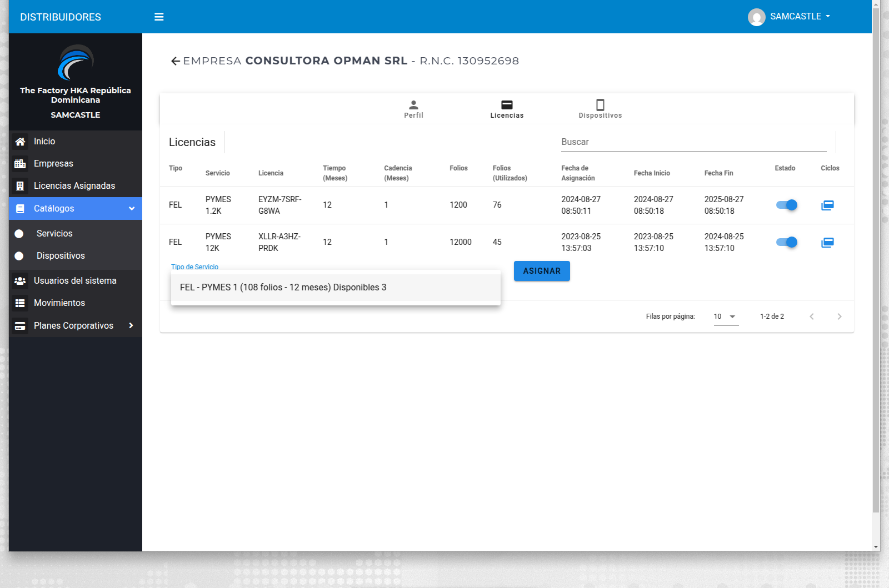Click the Licencias card icon tab

click(x=507, y=104)
